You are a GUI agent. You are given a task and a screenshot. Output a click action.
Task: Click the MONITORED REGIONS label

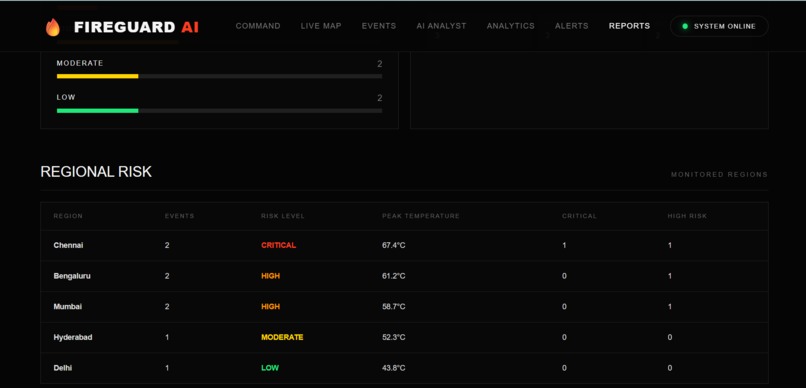719,175
